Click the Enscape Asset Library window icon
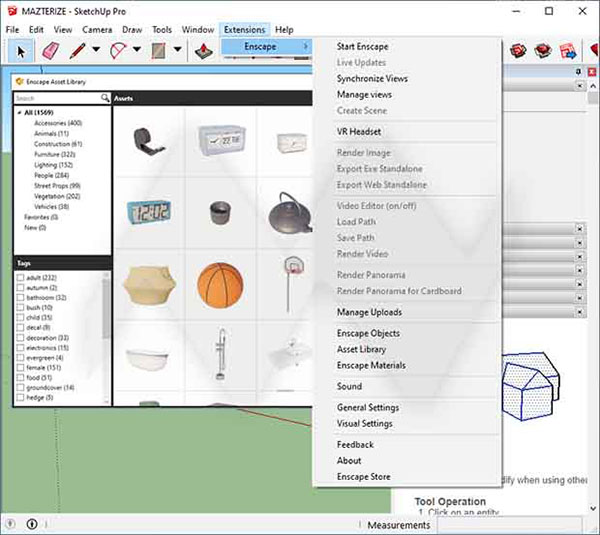The width and height of the screenshot is (600, 535). tap(20, 82)
